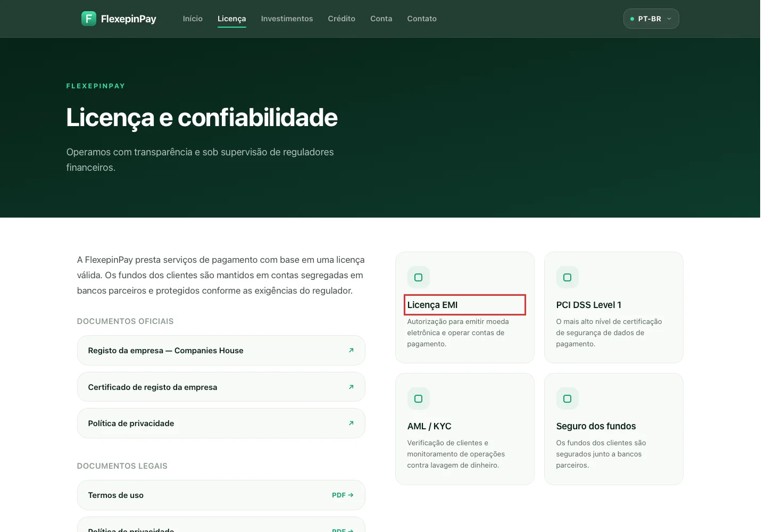The width and height of the screenshot is (766, 532).
Task: Click the FlexepinPay brand name in header
Action: (129, 19)
